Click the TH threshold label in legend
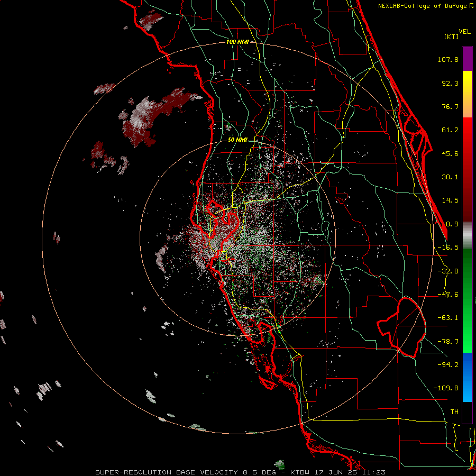The width and height of the screenshot is (476, 476). tap(454, 412)
